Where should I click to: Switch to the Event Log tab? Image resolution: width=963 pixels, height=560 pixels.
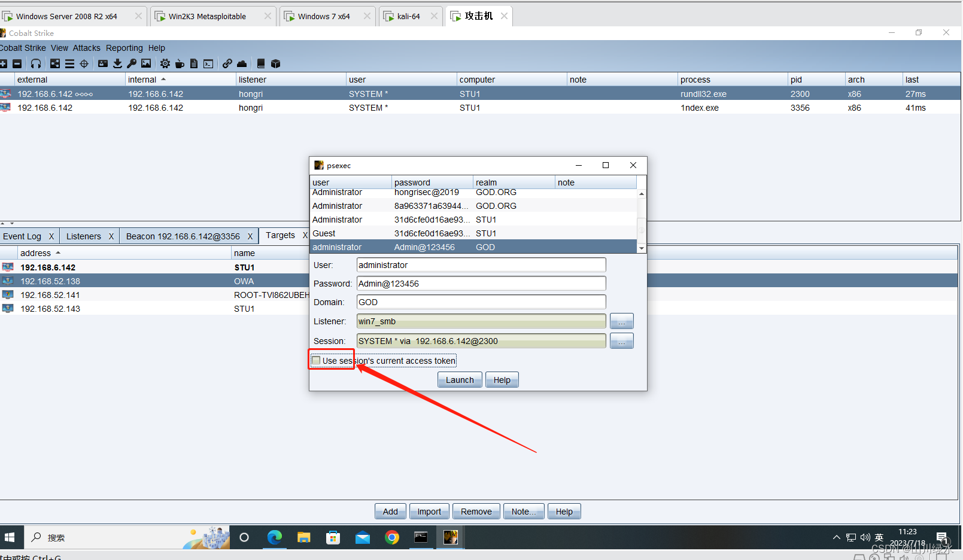tap(22, 236)
